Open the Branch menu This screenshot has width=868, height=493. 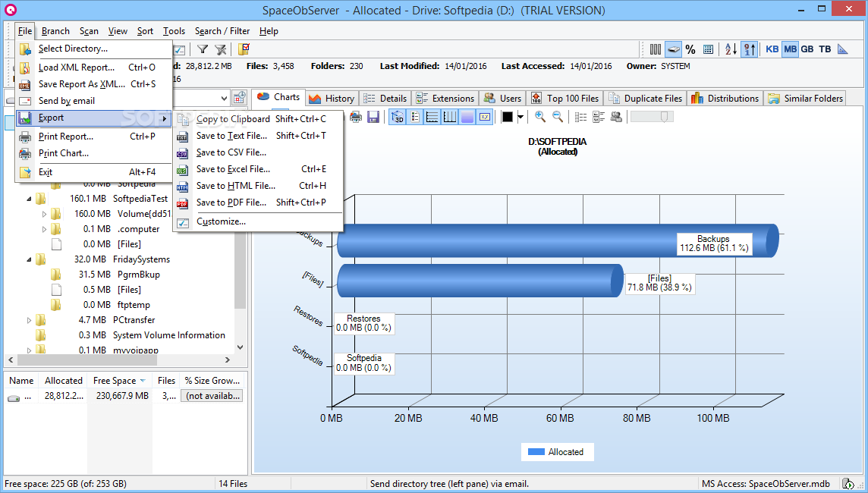pos(55,31)
